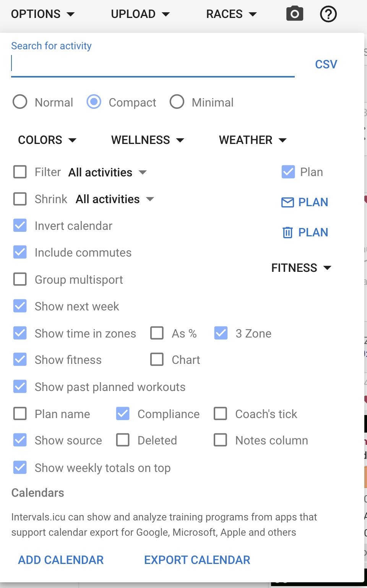Toggle the 3 Zone checkbox
The image size is (367, 588).
tap(221, 333)
